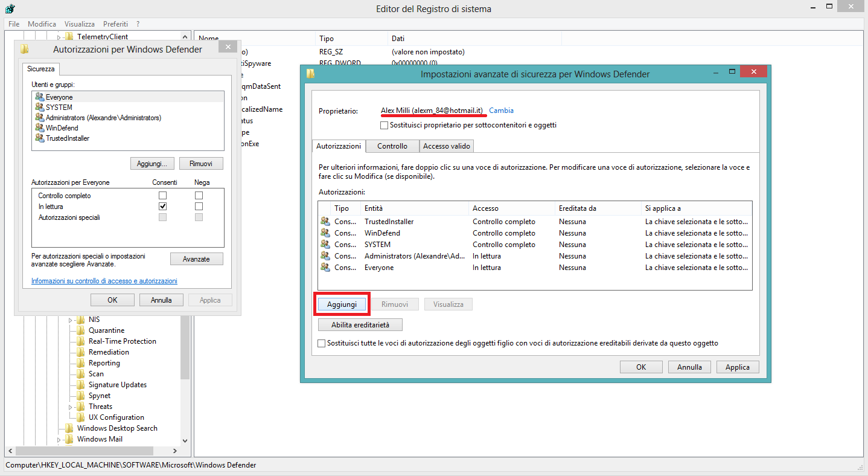The height and width of the screenshot is (476, 868).
Task: Select Everyone user icon in Utenti e gruppi
Action: point(40,97)
